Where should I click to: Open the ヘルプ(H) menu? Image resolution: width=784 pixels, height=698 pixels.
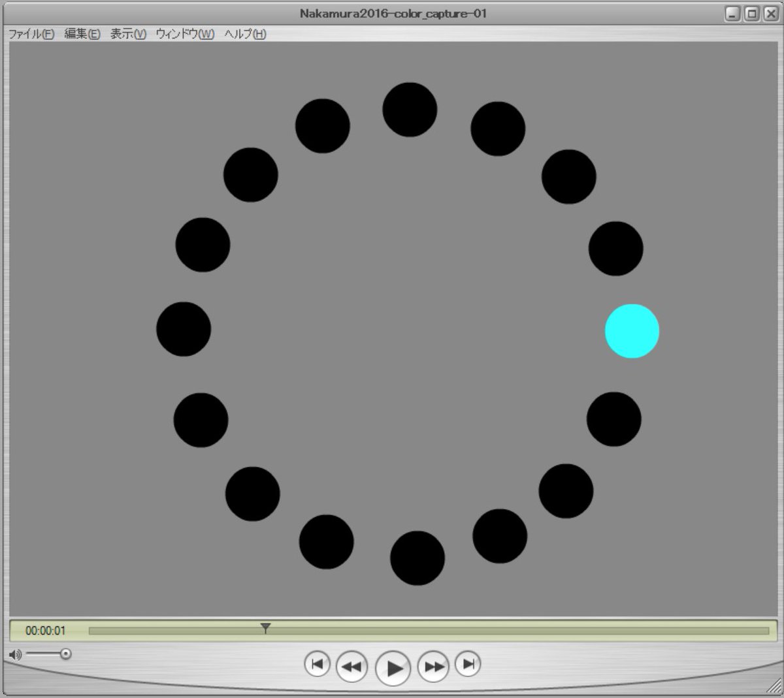point(245,34)
